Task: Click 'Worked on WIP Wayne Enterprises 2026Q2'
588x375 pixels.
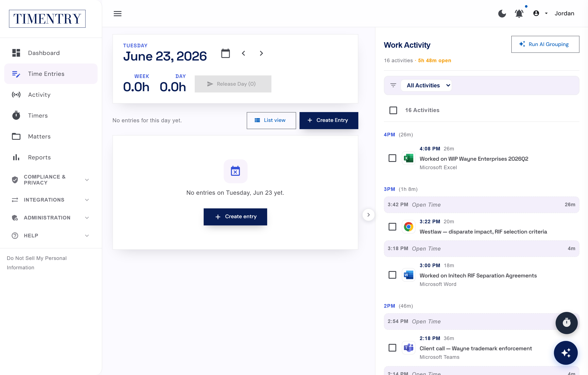Action: point(474,159)
